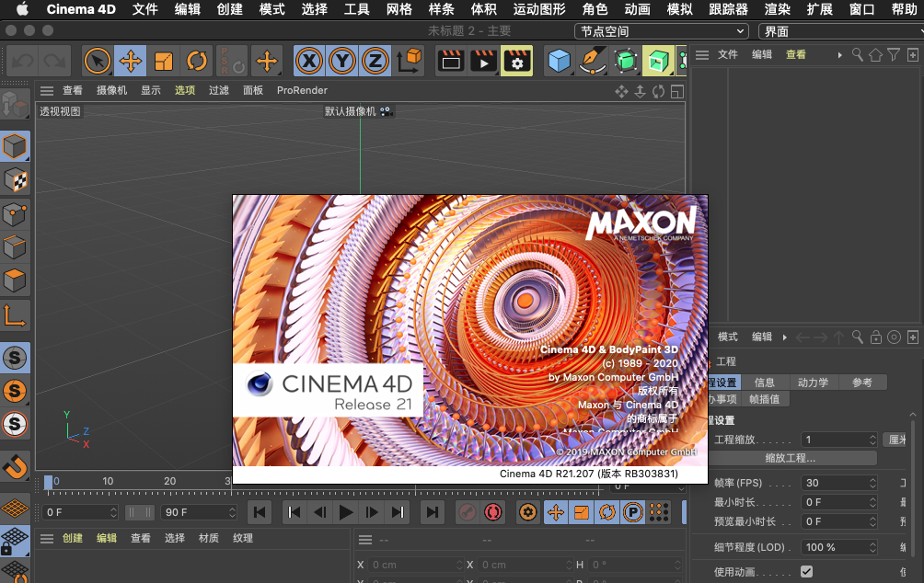Open the 界面 layout dropdown
The image size is (924, 583).
[843, 31]
